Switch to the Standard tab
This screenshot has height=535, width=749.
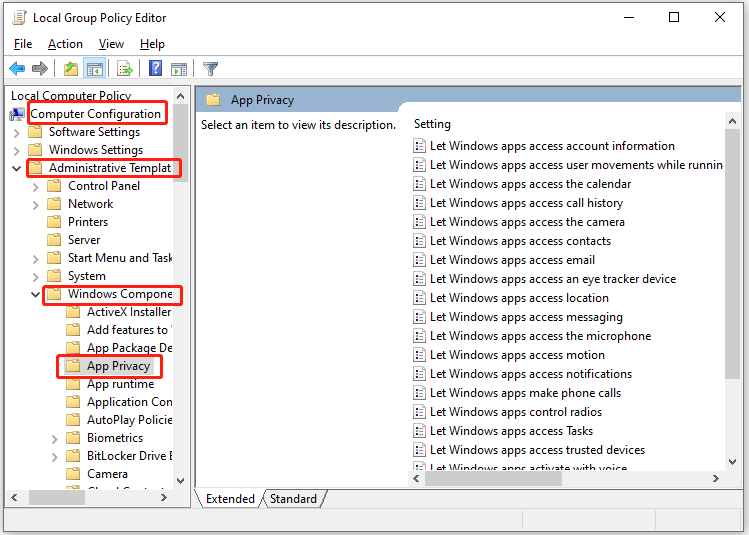293,499
